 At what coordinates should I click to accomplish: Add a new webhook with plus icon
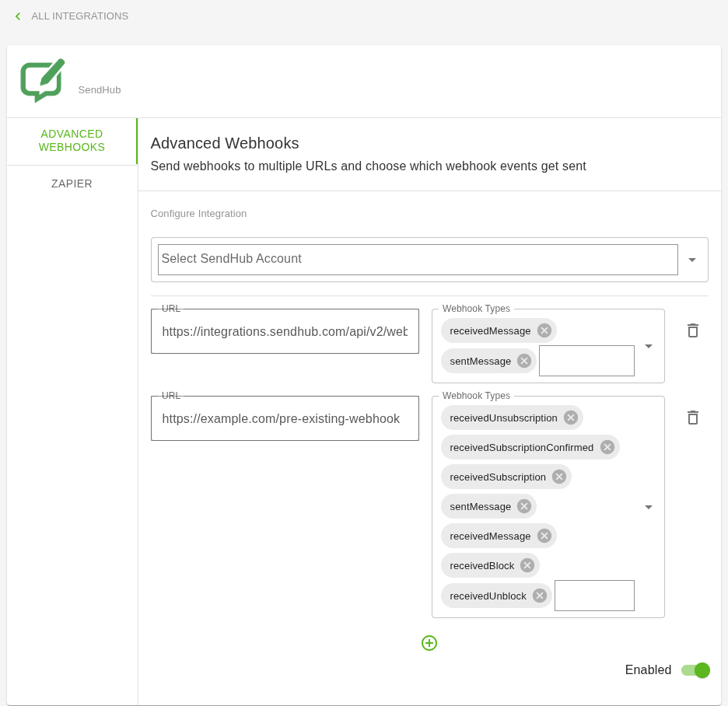[x=429, y=643]
